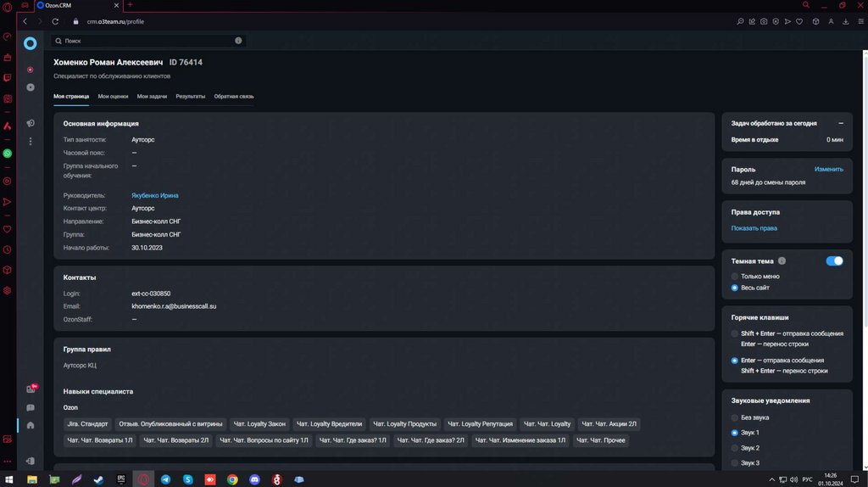Switch to Результаты tab
Image resolution: width=868 pixels, height=487 pixels.
coord(191,97)
